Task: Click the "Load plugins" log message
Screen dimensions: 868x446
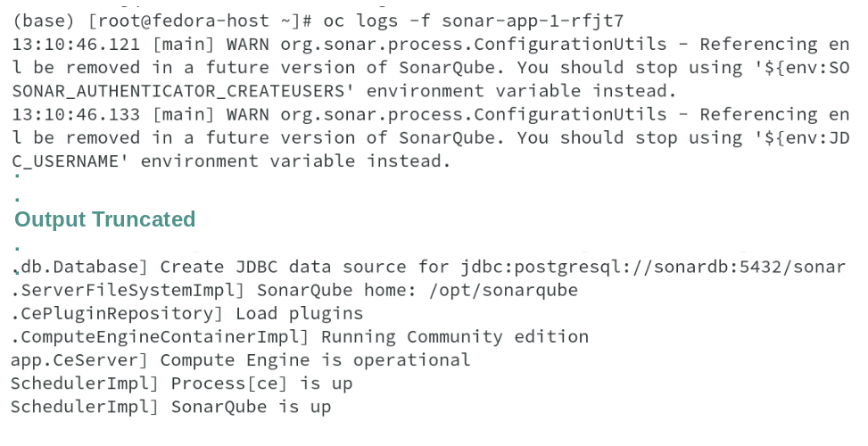Action: tap(300, 314)
